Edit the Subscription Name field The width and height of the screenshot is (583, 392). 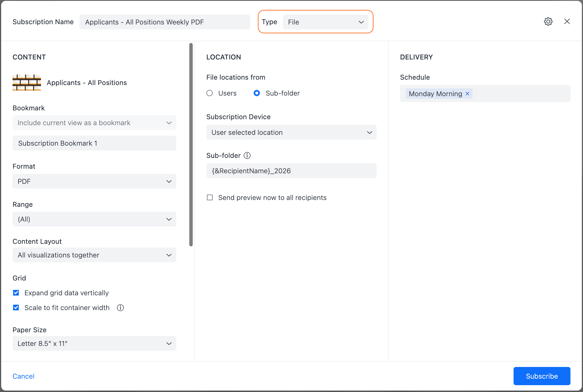(x=165, y=22)
